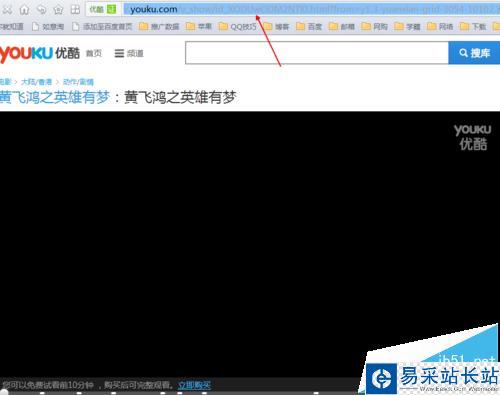Open the 网购 bookmark folder
Screen dimensions: 500x395
pos(374,26)
